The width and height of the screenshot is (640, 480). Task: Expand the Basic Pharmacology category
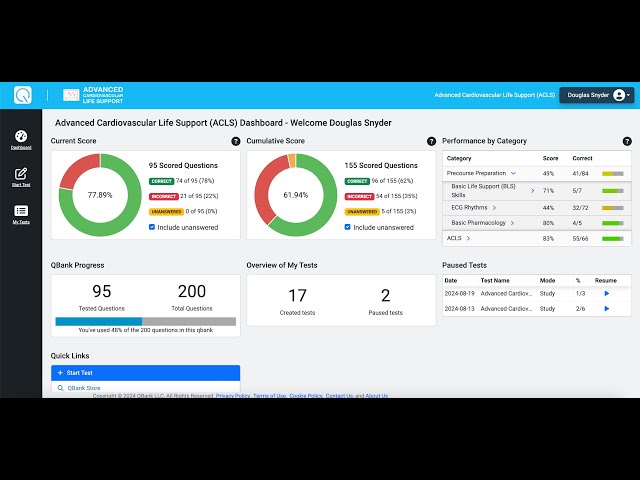point(512,223)
